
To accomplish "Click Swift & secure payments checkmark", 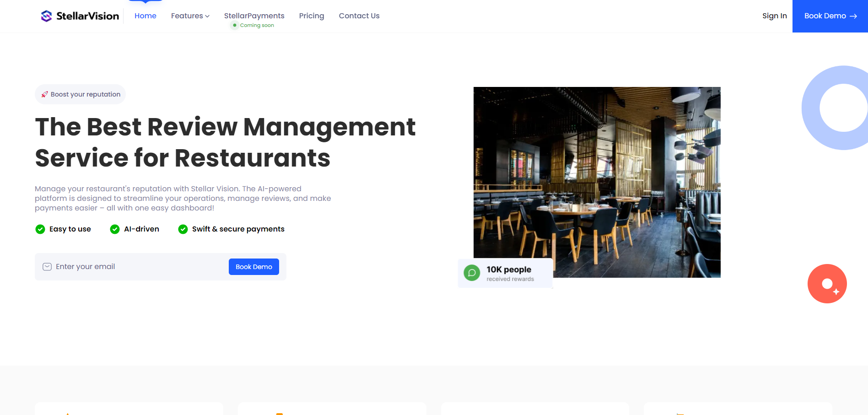I will tap(183, 229).
